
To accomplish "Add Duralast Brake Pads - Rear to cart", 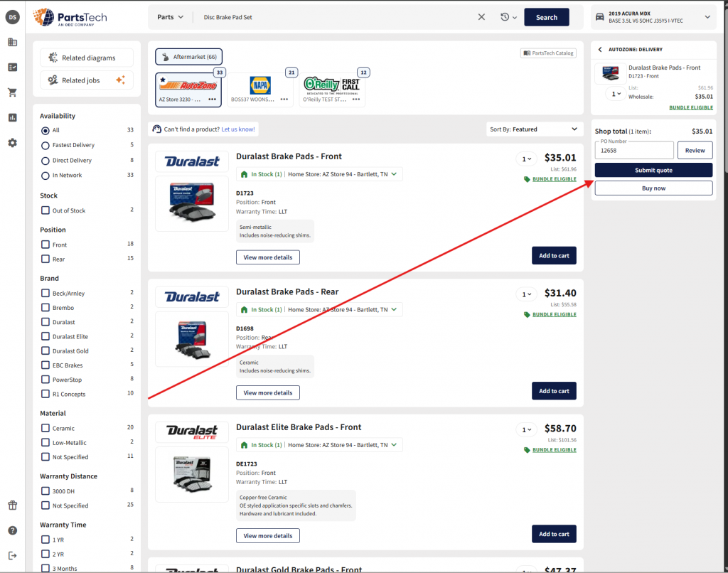I will tap(553, 391).
